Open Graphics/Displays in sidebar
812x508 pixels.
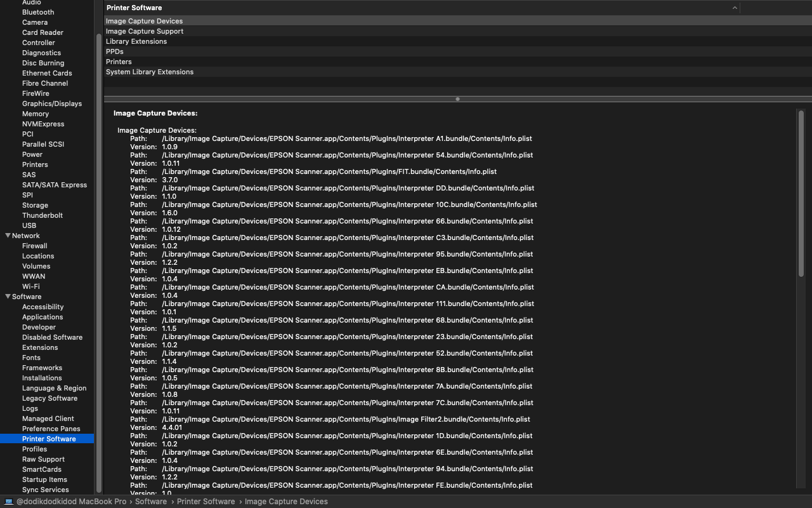(52, 104)
